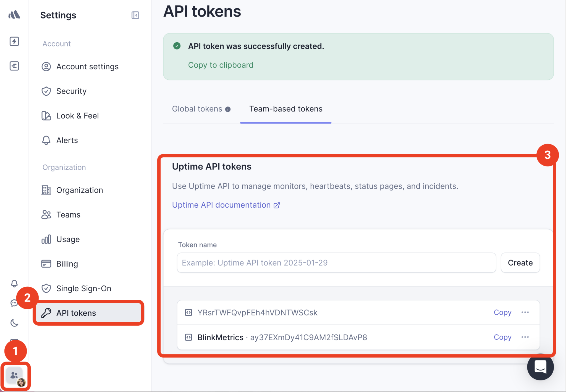
Task: Open the chat messages icon in sidebar
Action: (x=14, y=303)
